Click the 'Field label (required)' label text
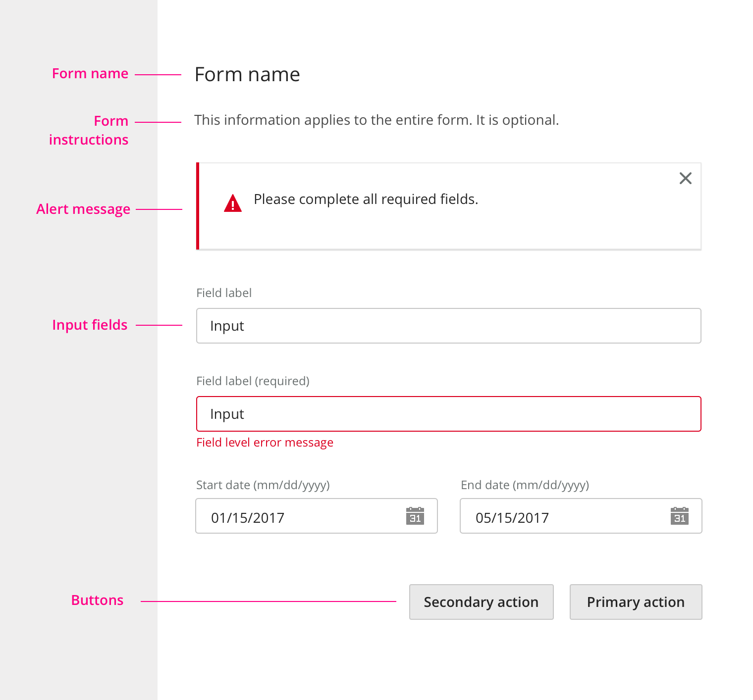This screenshot has width=753, height=700. click(x=253, y=381)
